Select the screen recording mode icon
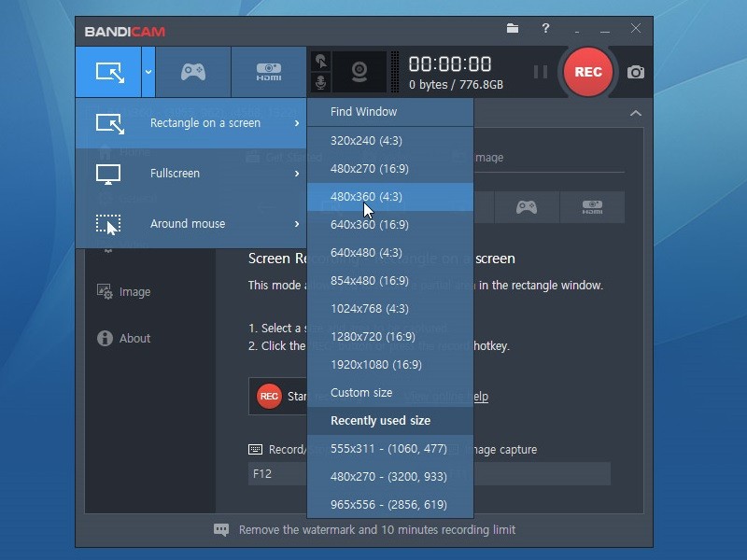This screenshot has width=747, height=560. 109,72
